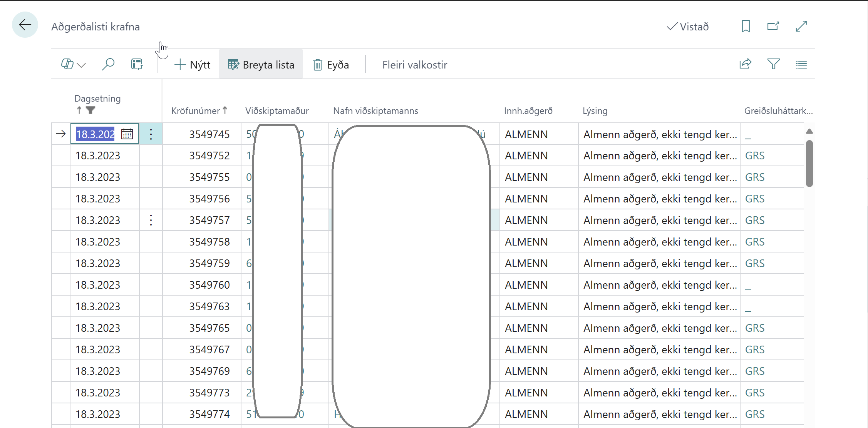Viewport: 868px width, 428px height.
Task: Click GRS link for claim 3549752
Action: [754, 155]
